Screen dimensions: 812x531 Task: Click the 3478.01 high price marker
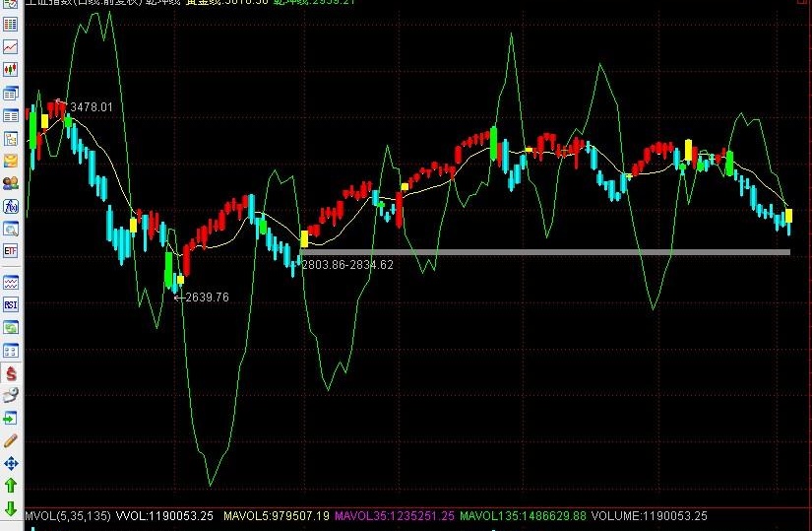[92, 107]
